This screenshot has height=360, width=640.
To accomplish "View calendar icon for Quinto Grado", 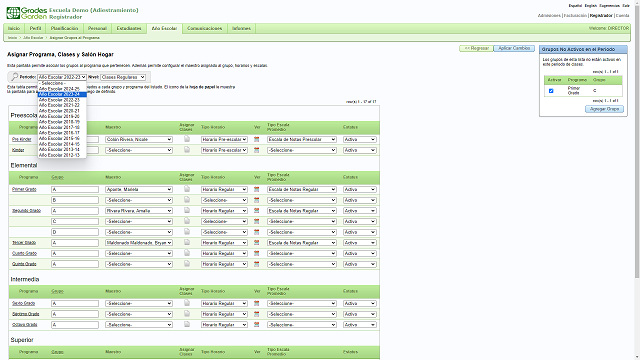I will [x=256, y=264].
